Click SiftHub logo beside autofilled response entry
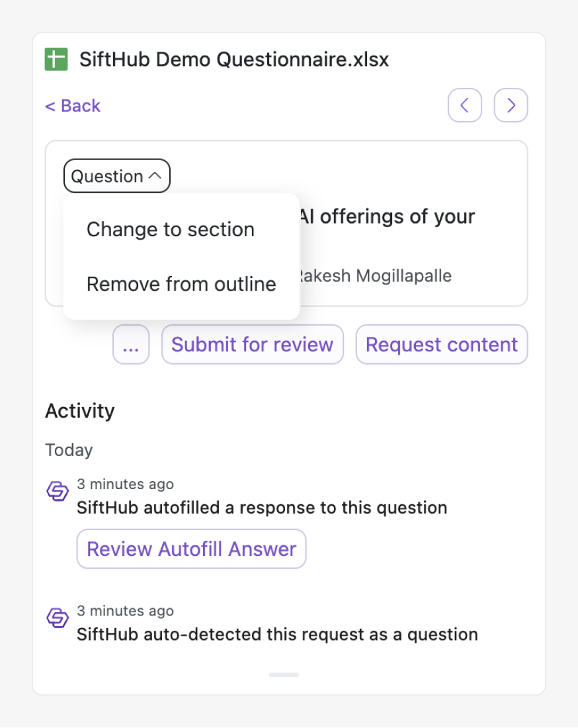 coord(58,492)
